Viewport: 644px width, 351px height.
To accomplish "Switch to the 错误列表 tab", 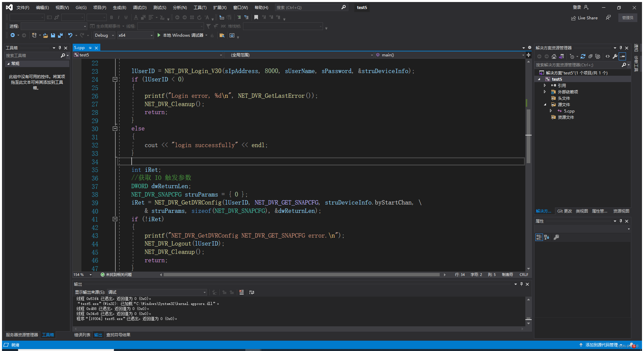I will point(82,335).
